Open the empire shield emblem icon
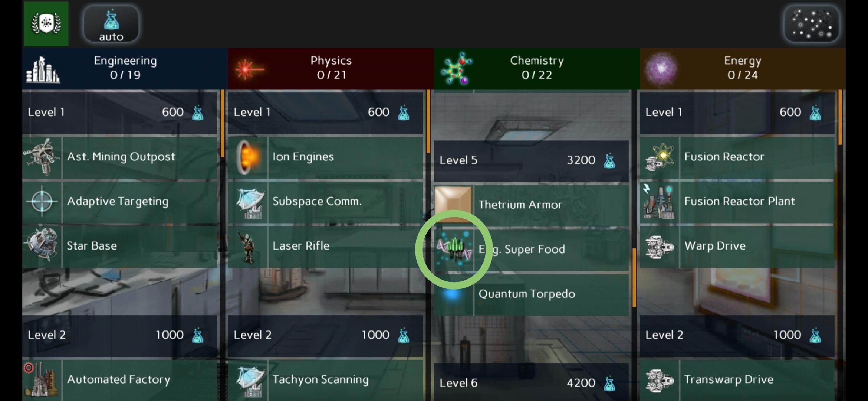Screen dimensions: 868x401 pos(46,24)
